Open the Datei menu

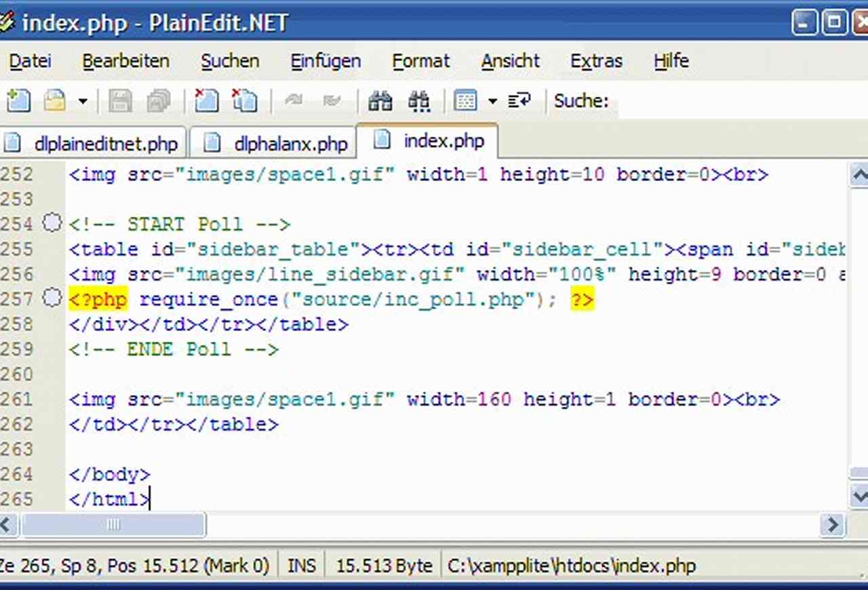click(x=30, y=61)
